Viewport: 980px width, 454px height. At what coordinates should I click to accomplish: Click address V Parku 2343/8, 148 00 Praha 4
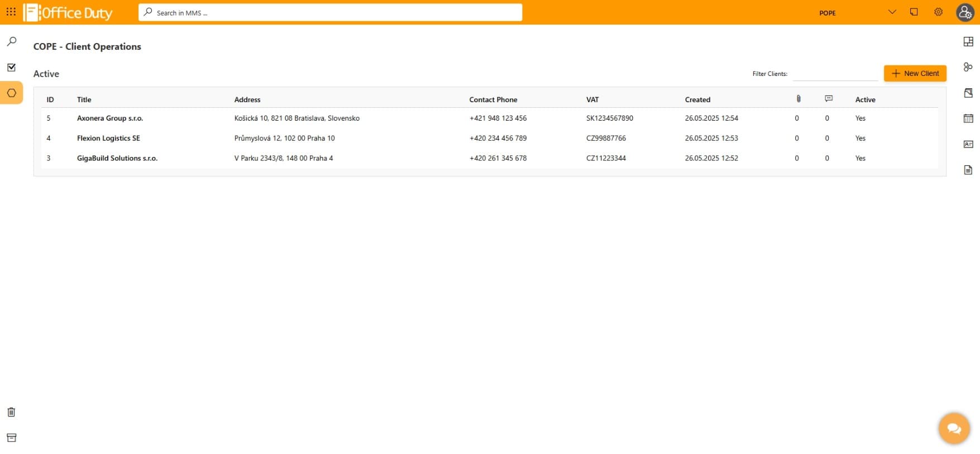coord(283,158)
